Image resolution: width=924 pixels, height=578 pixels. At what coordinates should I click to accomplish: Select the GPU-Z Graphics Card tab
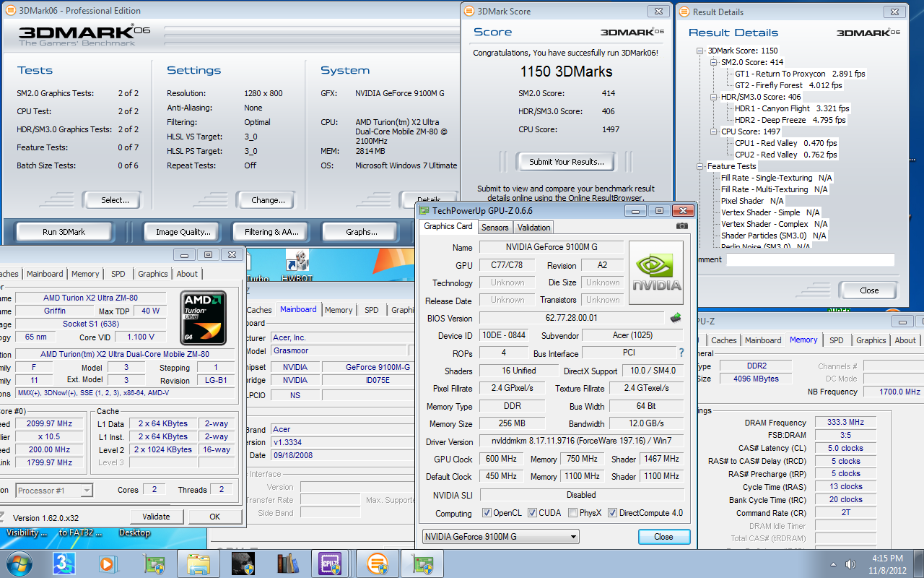click(x=448, y=226)
